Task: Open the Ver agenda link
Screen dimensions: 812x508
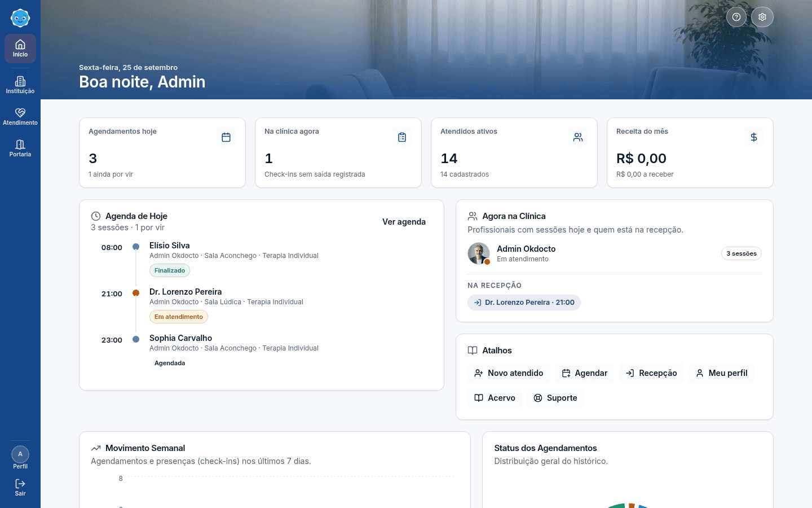Action: 404,222
